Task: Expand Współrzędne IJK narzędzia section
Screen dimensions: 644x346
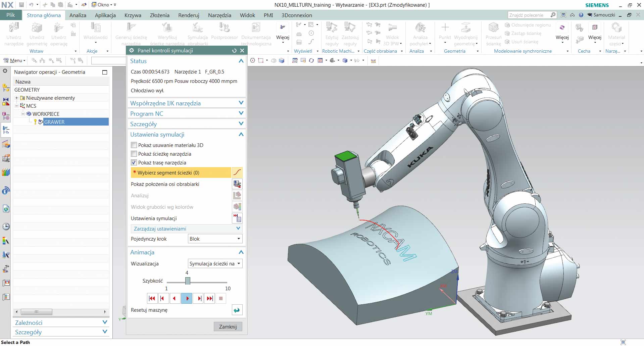Action: pos(241,103)
